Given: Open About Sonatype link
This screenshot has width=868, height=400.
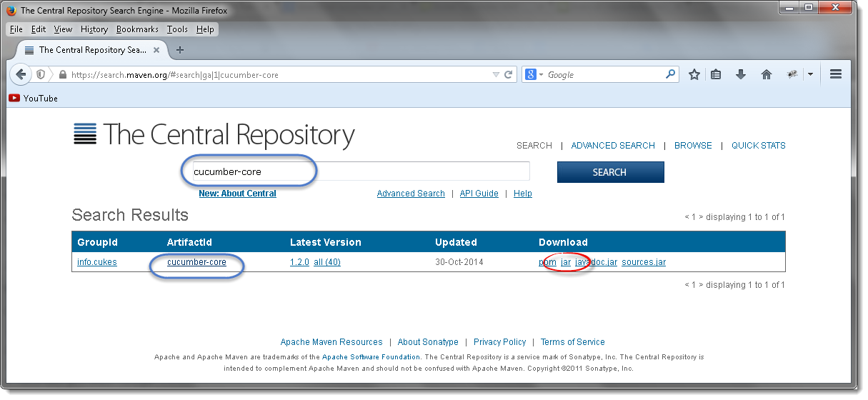Looking at the screenshot, I should click(x=428, y=342).
